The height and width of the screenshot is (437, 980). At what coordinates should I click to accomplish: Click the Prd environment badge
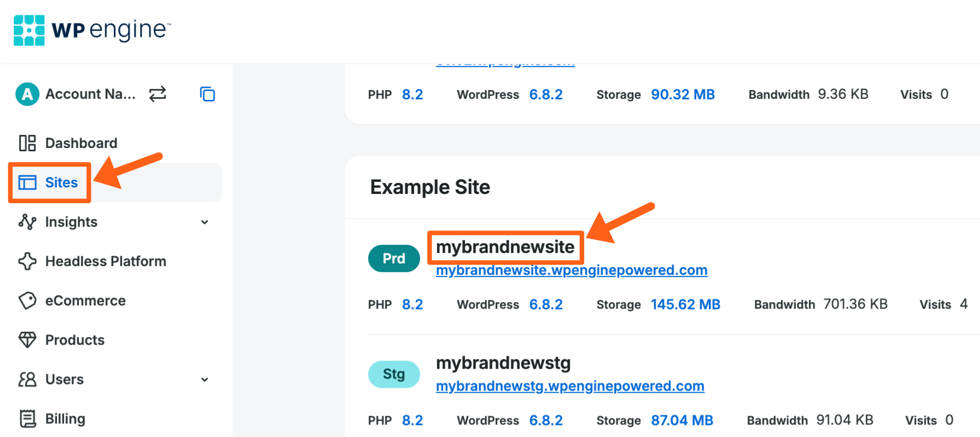(x=394, y=258)
